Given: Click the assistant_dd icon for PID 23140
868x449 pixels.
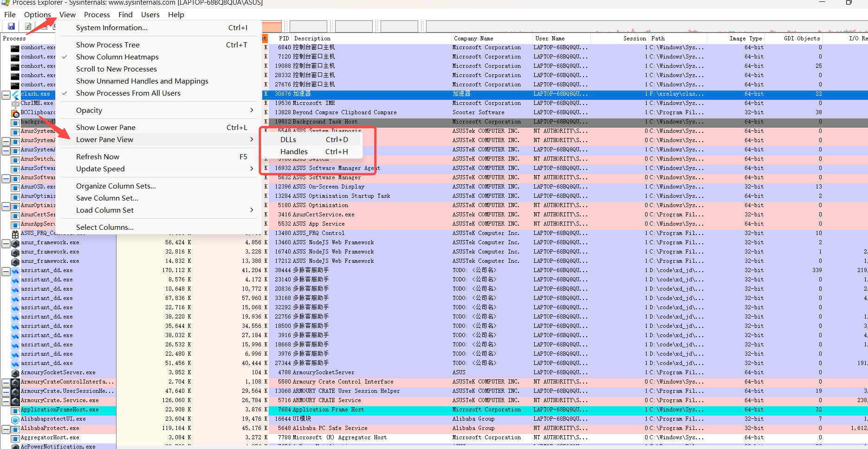Looking at the screenshot, I should [x=15, y=280].
